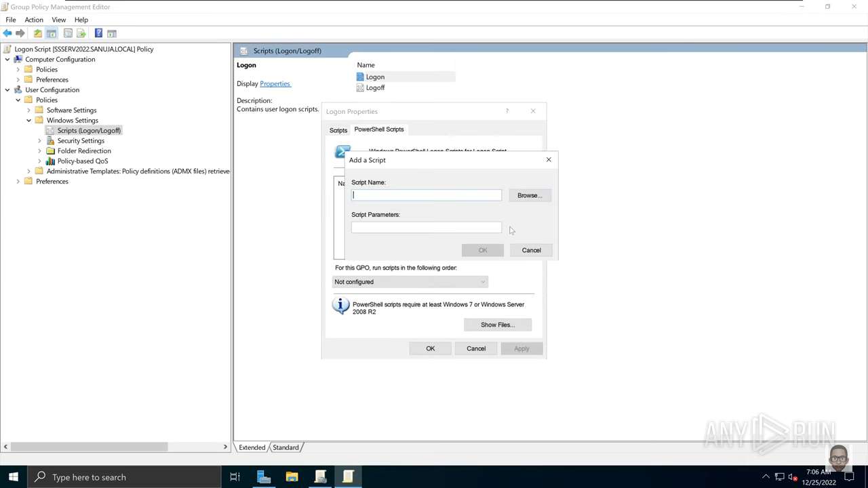Toggle the Show/Hide Action Pane toolbar icon
The width and height of the screenshot is (868, 488).
112,33
